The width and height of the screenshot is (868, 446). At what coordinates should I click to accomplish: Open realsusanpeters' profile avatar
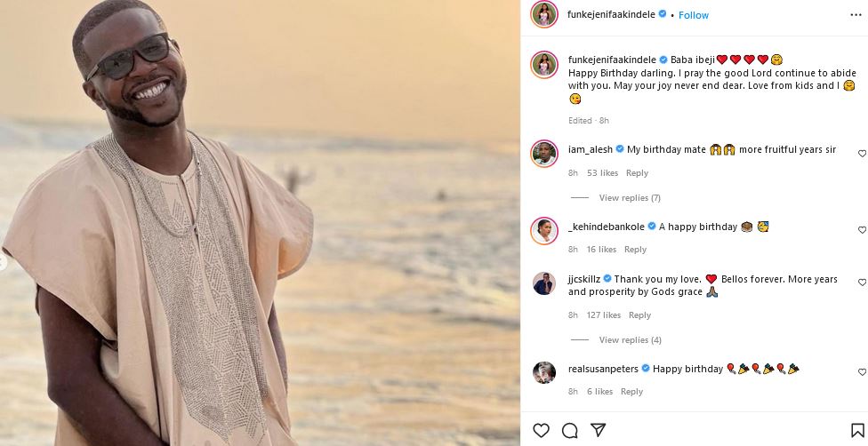(x=544, y=371)
